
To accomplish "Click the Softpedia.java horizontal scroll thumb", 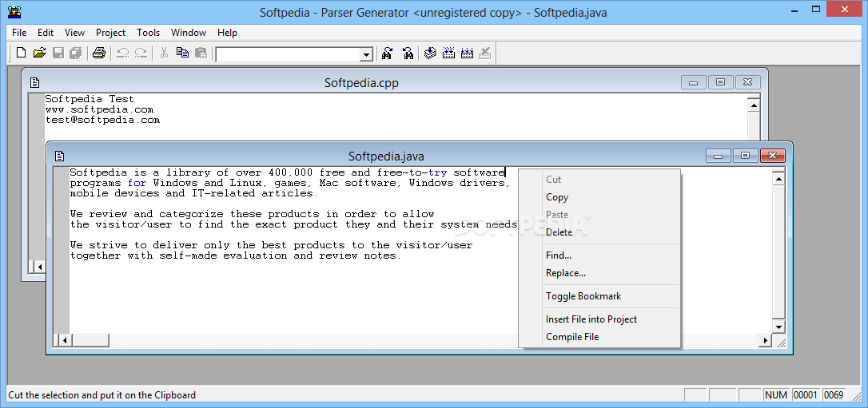I will 90,341.
